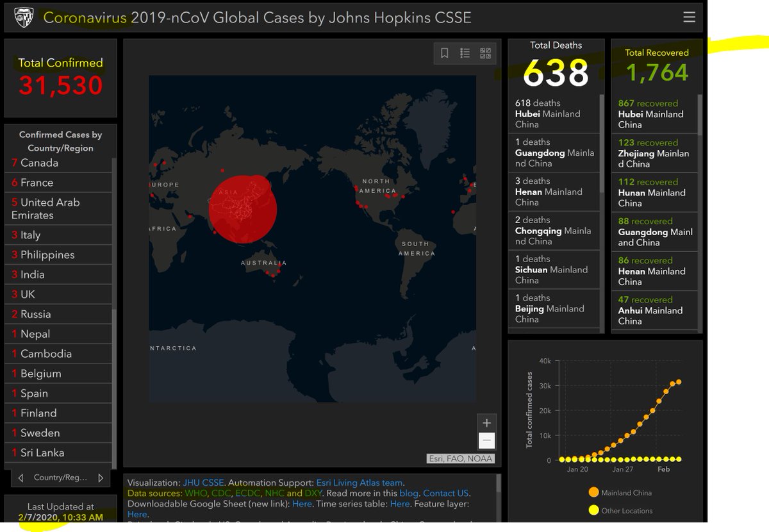The image size is (769, 532).
Task: Select the 3 Italy row
Action: click(x=59, y=235)
